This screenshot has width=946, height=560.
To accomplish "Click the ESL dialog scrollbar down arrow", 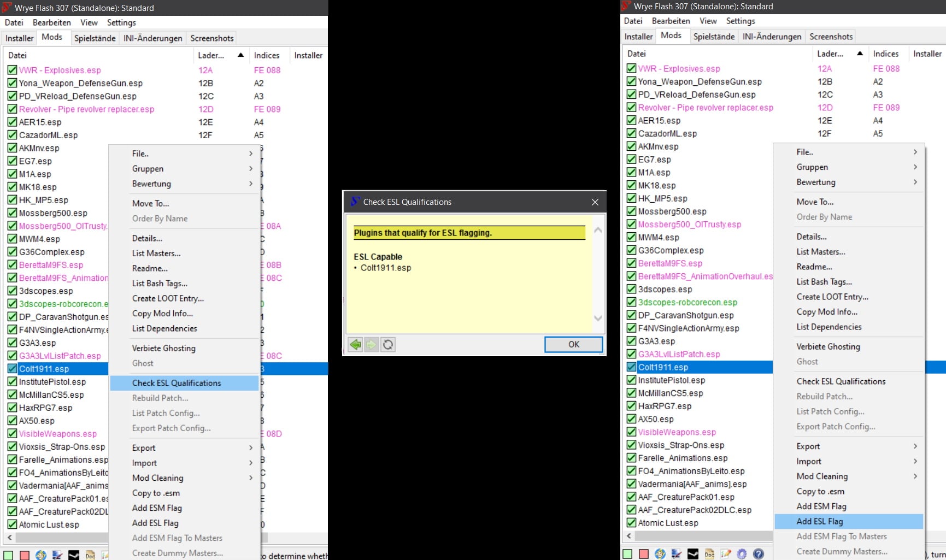I will [x=598, y=318].
